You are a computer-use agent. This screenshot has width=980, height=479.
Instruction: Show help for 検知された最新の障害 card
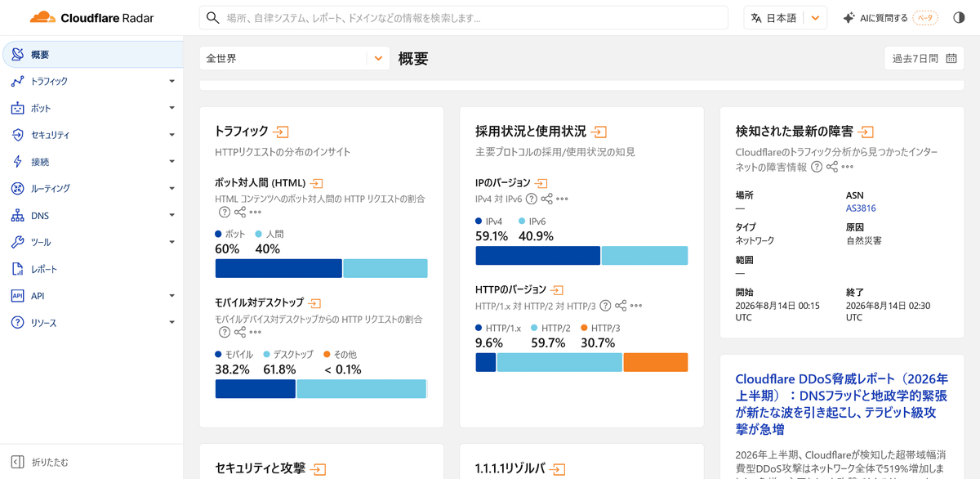click(x=817, y=167)
